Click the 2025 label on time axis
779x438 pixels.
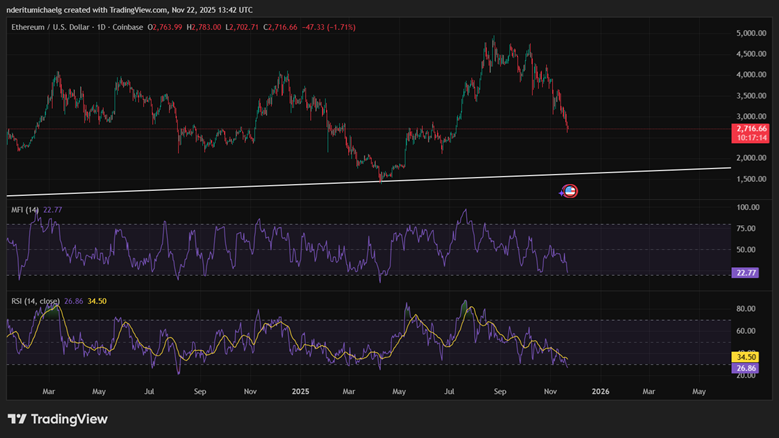point(299,393)
